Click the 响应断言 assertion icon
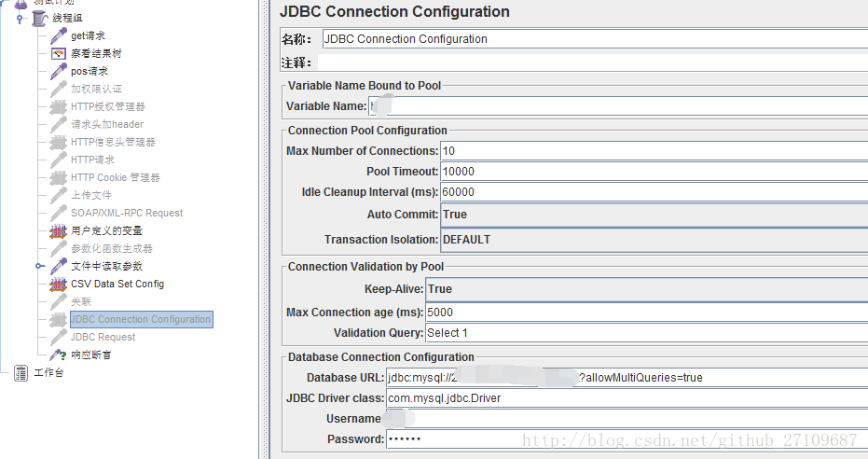Image resolution: width=868 pixels, height=459 pixels. point(58,355)
